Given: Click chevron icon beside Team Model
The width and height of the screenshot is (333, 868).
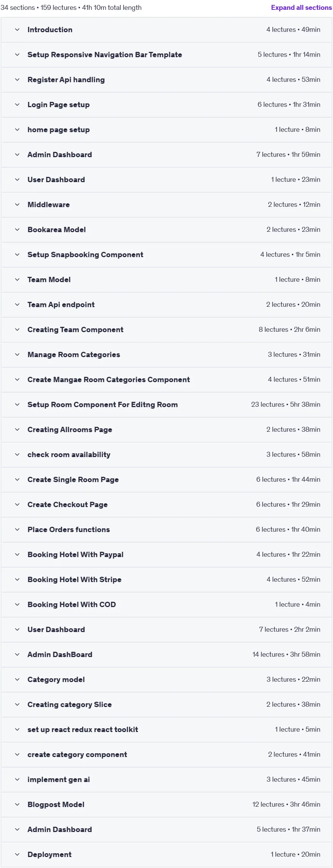Looking at the screenshot, I should [17, 279].
